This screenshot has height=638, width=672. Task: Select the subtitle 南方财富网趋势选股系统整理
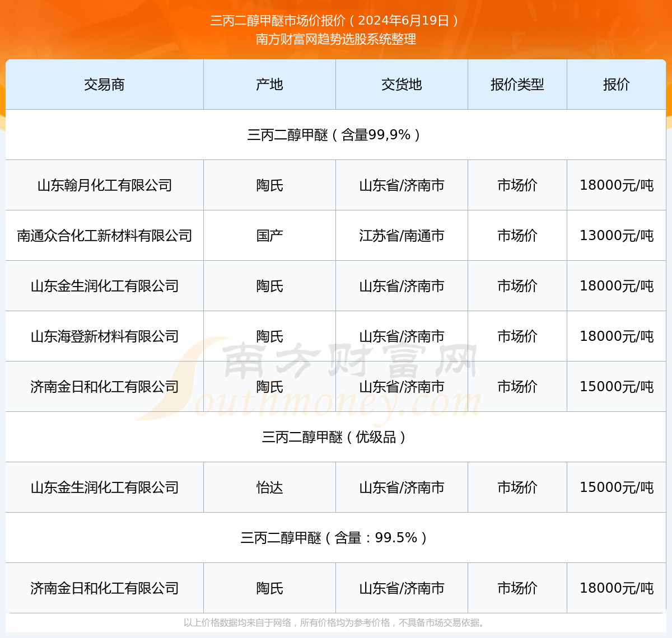point(336,39)
